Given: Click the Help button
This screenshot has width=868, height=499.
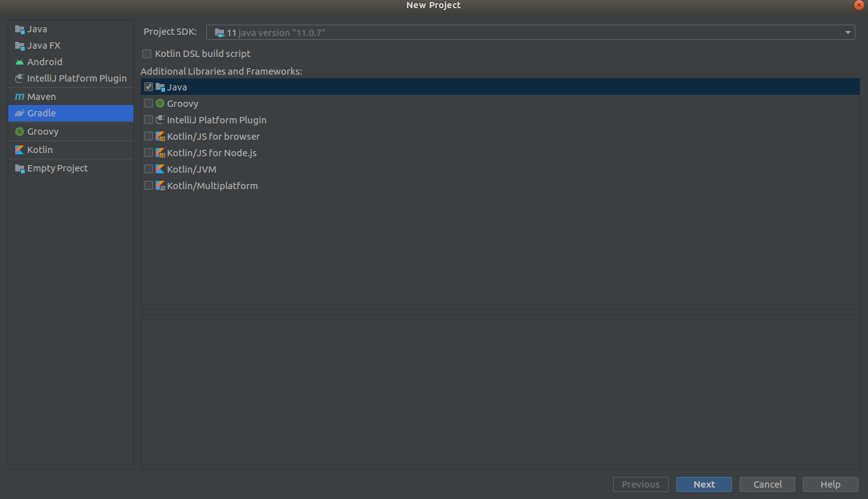Looking at the screenshot, I should pos(830,484).
